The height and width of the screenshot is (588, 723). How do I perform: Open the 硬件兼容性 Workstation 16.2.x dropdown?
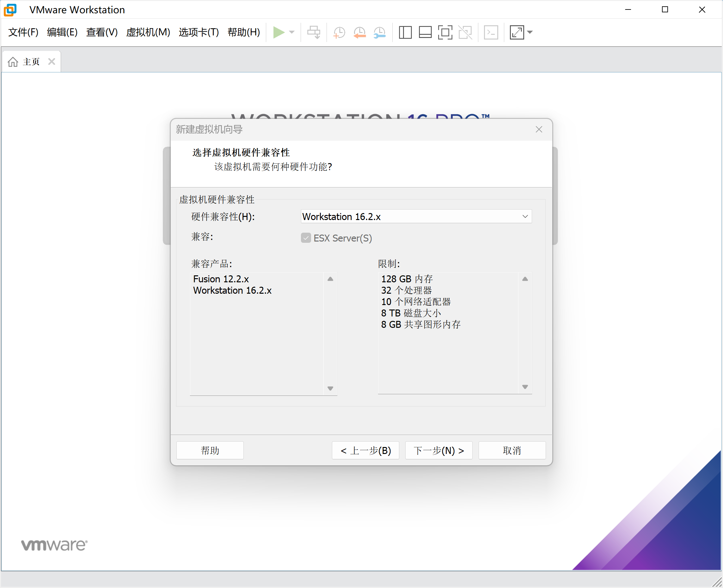416,217
